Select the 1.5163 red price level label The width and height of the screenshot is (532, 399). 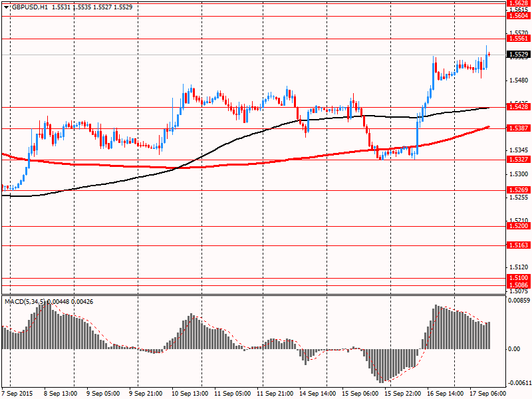click(x=518, y=245)
